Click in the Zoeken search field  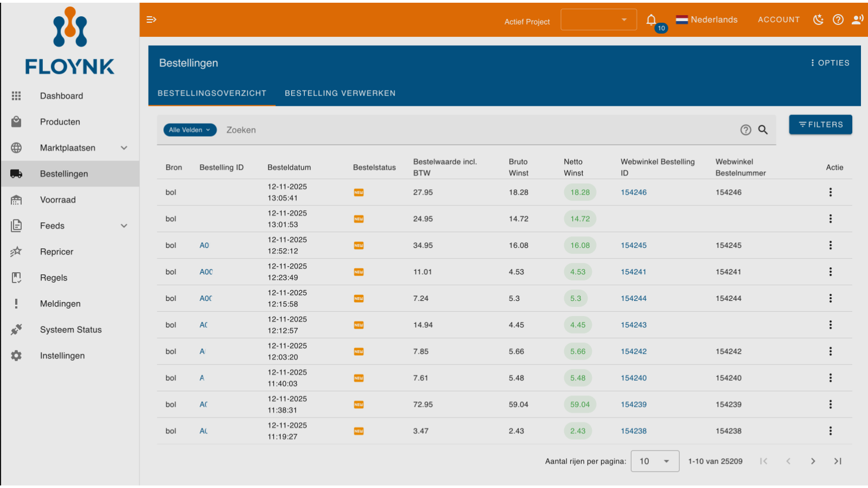tap(477, 130)
